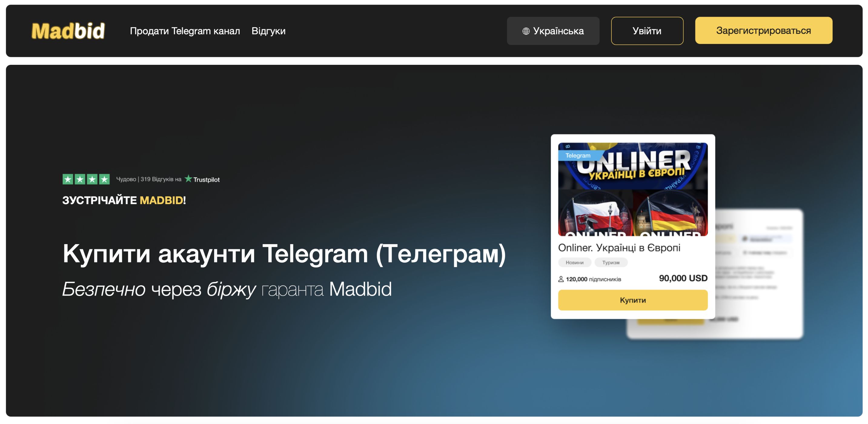Open the Продати Telegram канал page
The height and width of the screenshot is (424, 868).
[185, 31]
